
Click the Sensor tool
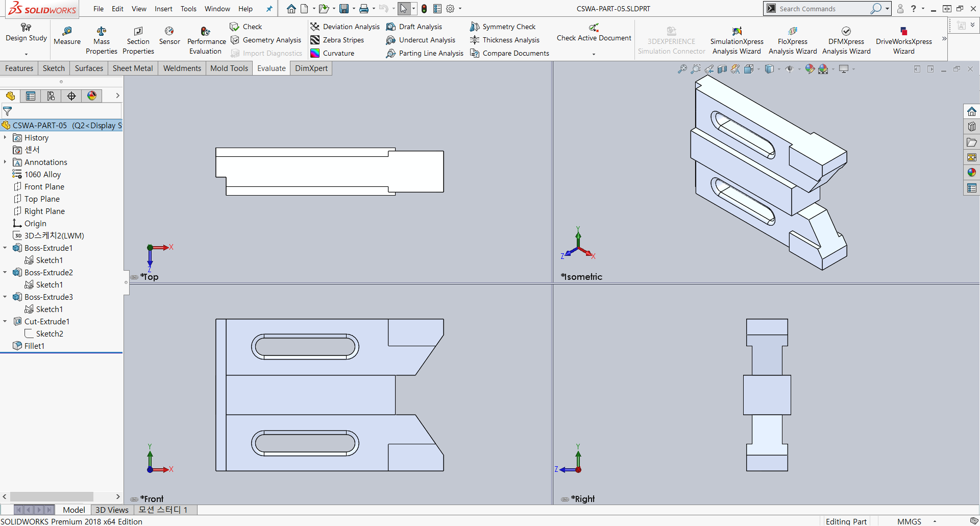(169, 36)
